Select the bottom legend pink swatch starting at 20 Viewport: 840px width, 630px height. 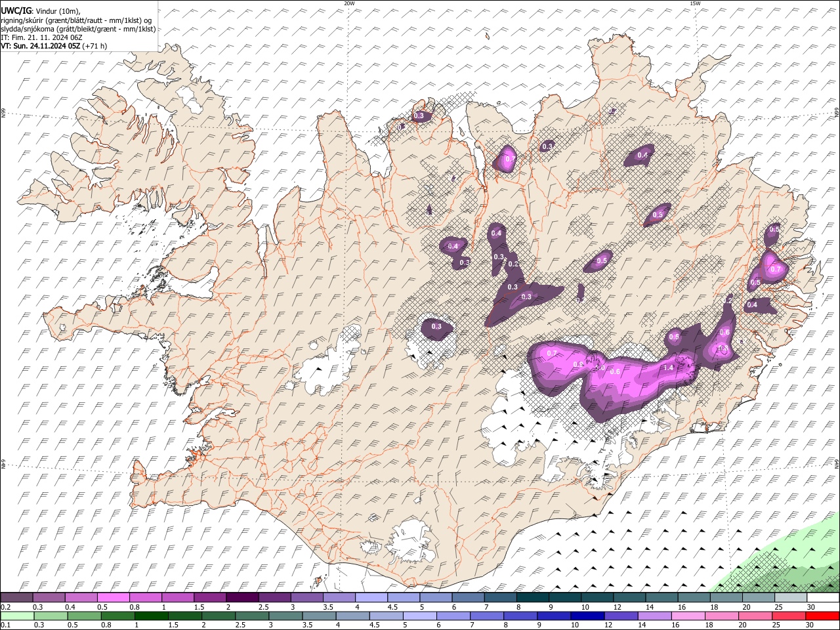coord(754,616)
